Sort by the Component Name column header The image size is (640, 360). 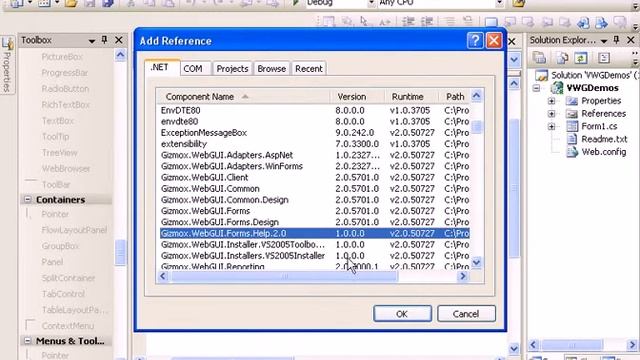(243, 97)
